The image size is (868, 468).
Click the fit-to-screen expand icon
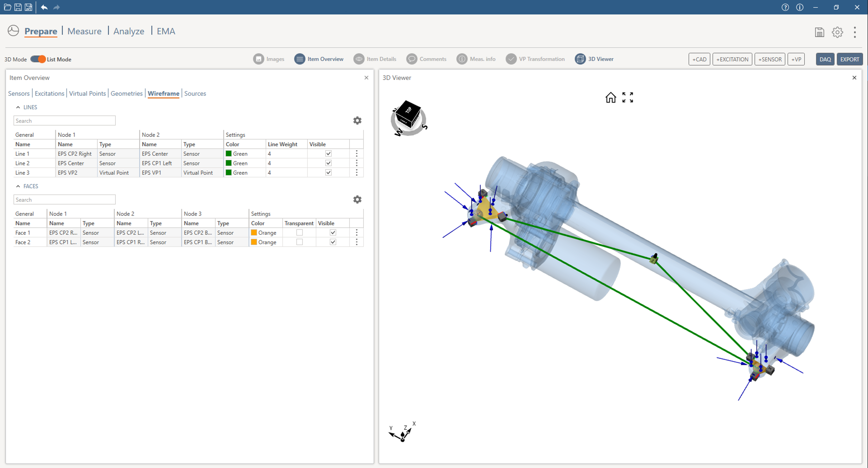(x=627, y=98)
